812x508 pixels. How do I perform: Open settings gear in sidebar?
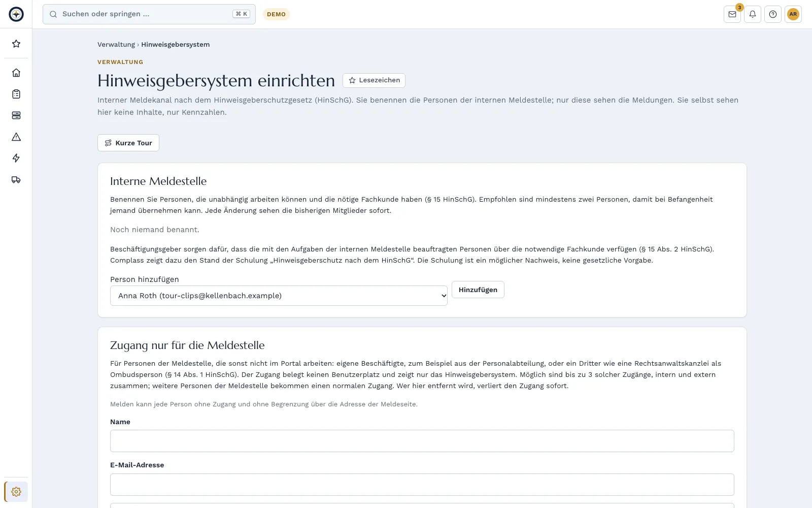16,492
